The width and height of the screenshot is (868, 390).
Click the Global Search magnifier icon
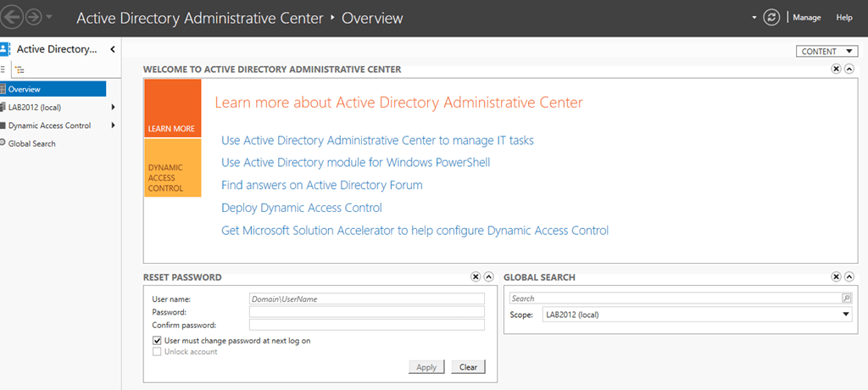click(846, 298)
